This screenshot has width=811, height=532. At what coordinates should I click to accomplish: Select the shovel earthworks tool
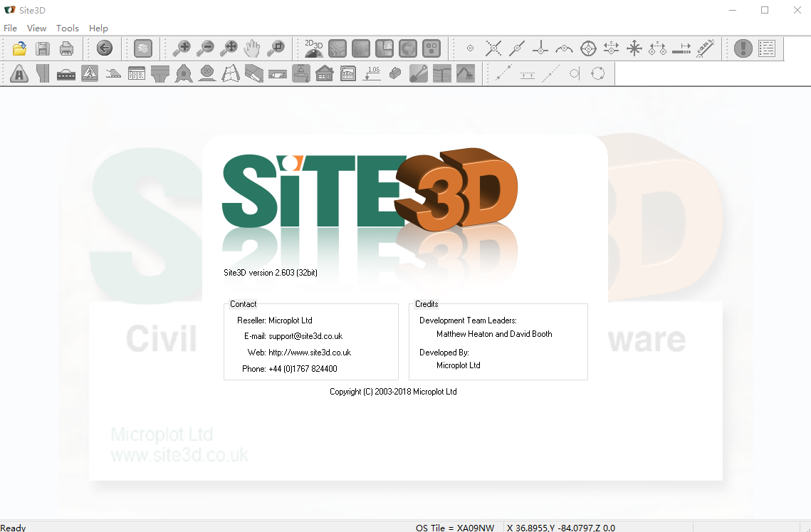pos(419,74)
